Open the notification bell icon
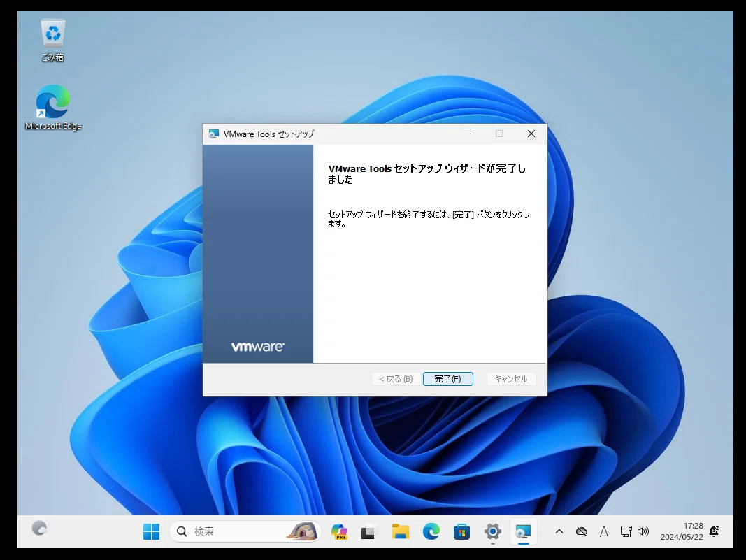This screenshot has height=560, width=746. [714, 531]
